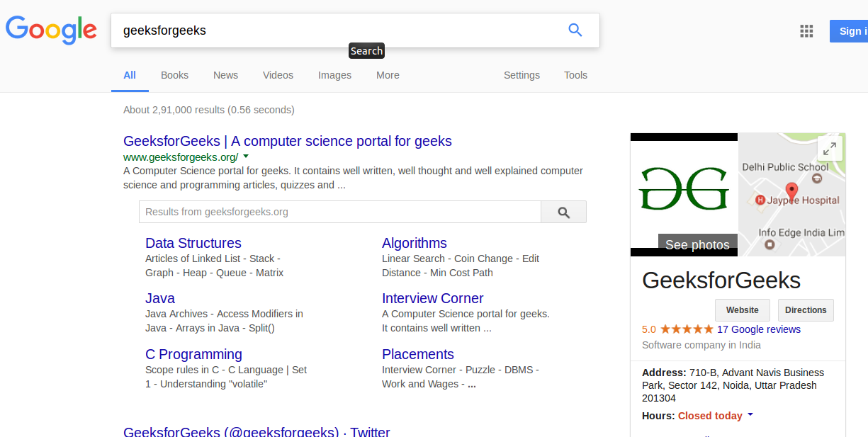
Task: Expand the Closed today hours dropdown
Action: [x=750, y=415]
